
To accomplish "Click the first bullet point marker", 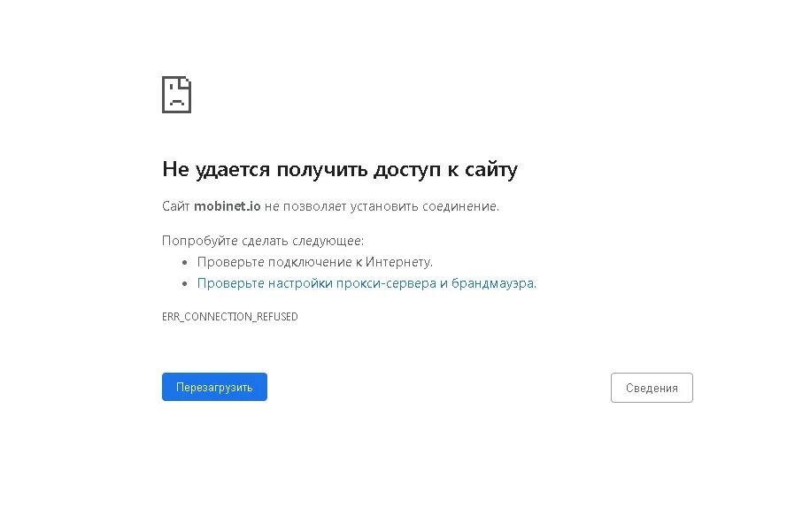I will tap(183, 261).
